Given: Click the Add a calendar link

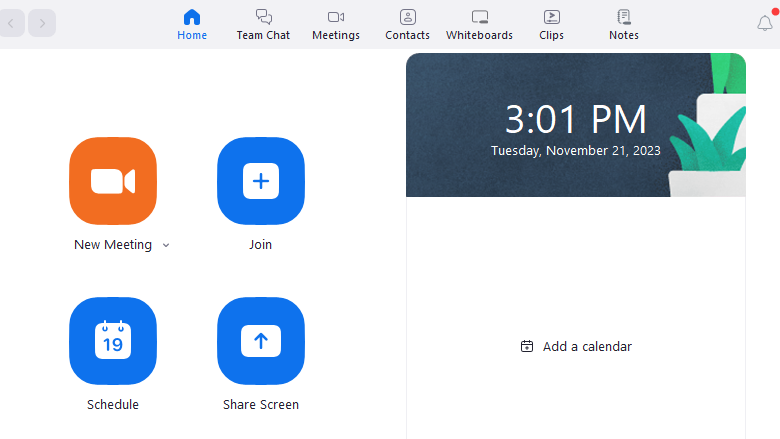Looking at the screenshot, I should 576,347.
